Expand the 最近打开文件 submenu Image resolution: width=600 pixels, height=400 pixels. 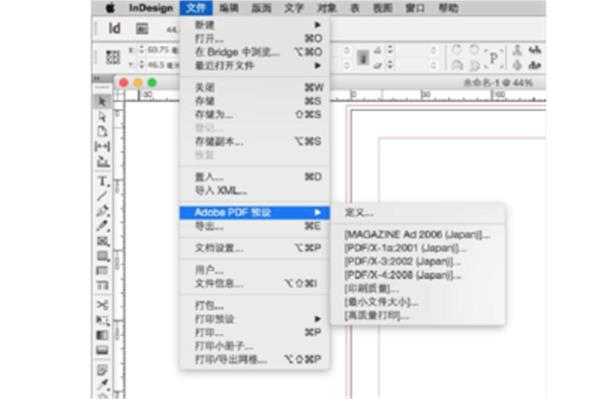pyautogui.click(x=317, y=65)
